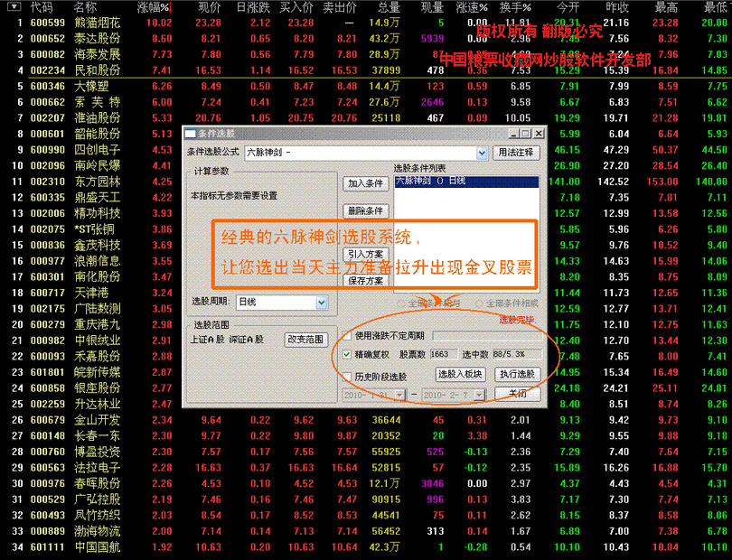Click the 选股入板块 button
This screenshot has height=560, width=732.
pos(460,374)
